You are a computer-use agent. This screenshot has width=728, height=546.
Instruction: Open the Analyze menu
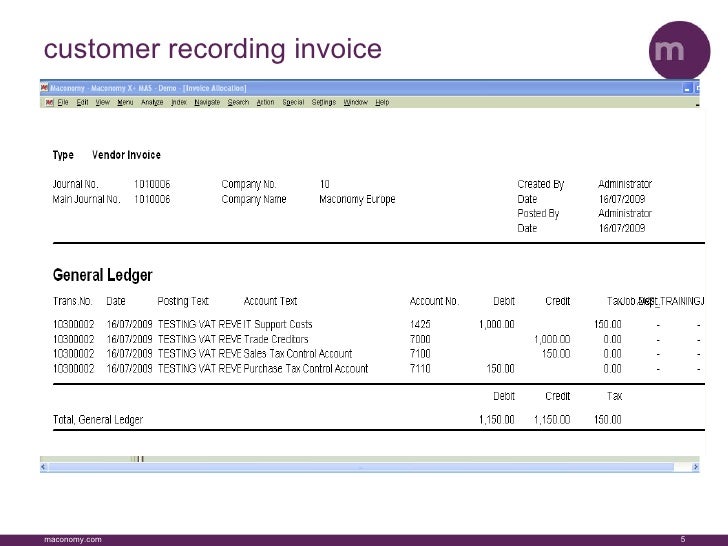[x=152, y=103]
